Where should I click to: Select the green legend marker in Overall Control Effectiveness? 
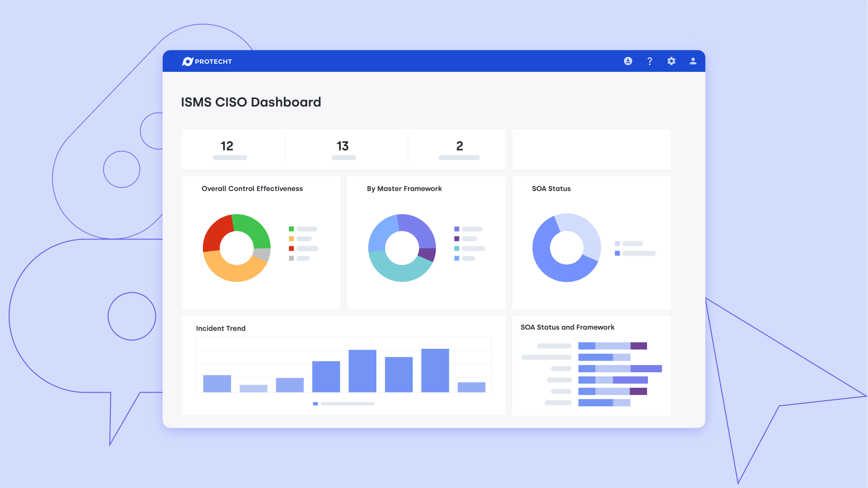(291, 229)
